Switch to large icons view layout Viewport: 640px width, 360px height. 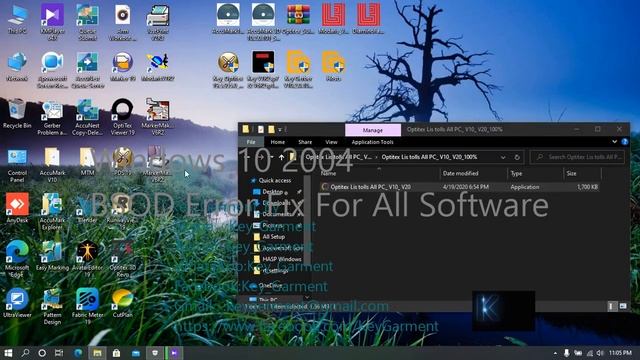click(623, 306)
